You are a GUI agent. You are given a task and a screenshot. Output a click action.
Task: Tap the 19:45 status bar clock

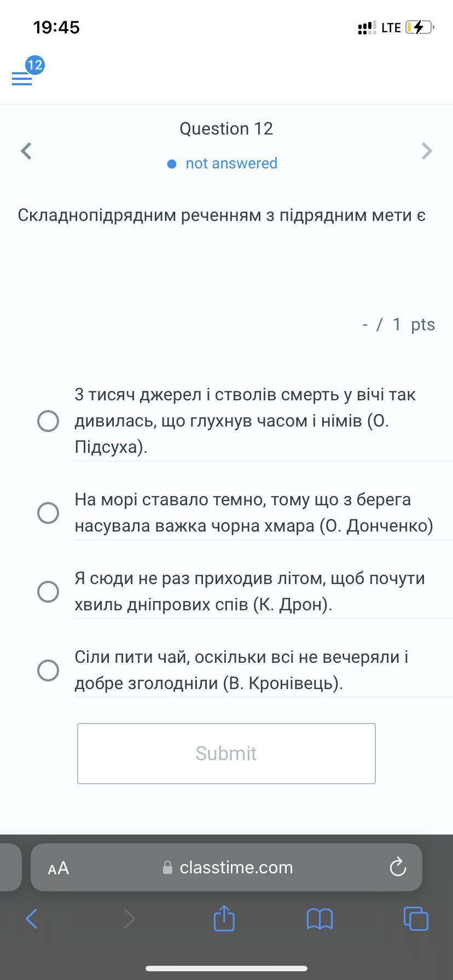click(x=56, y=27)
